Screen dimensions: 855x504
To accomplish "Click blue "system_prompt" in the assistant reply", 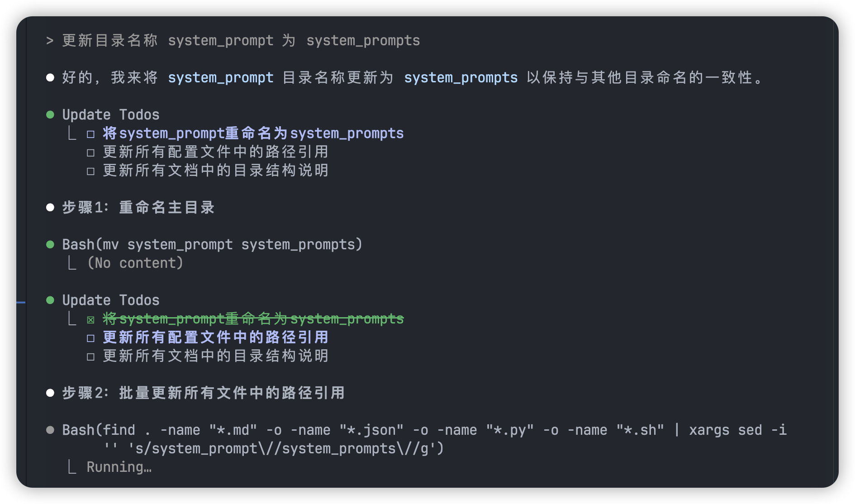I will pyautogui.click(x=221, y=78).
